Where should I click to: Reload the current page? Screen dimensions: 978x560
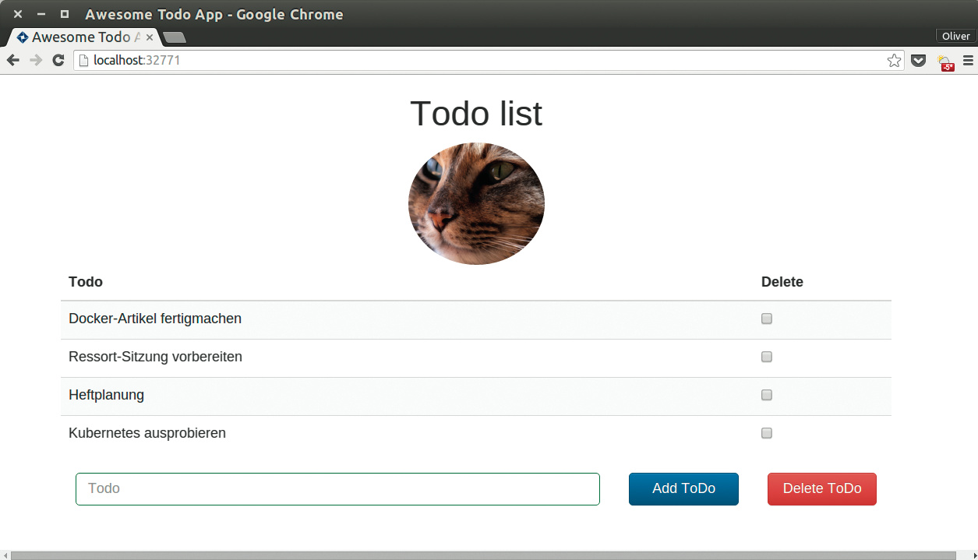58,60
